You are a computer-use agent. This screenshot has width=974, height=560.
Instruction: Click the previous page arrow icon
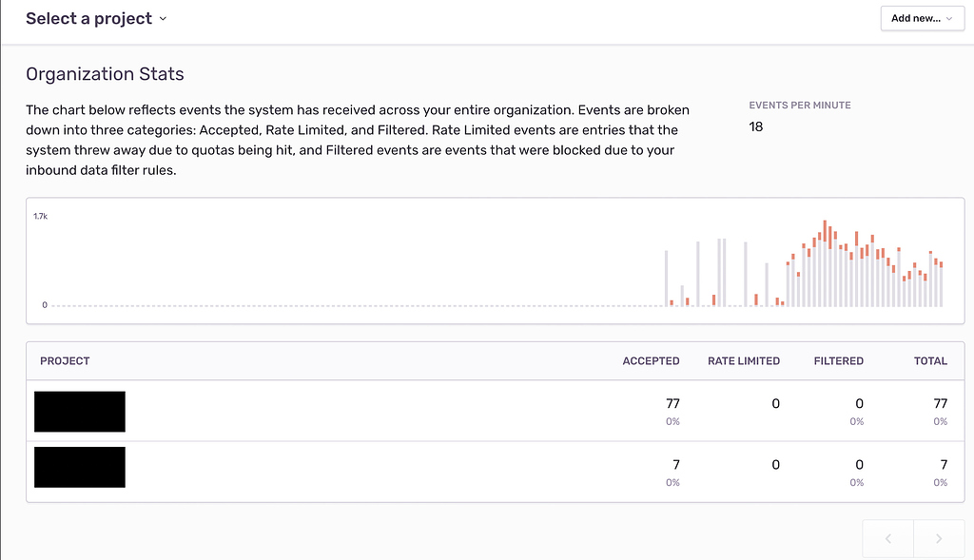pyautogui.click(x=887, y=538)
